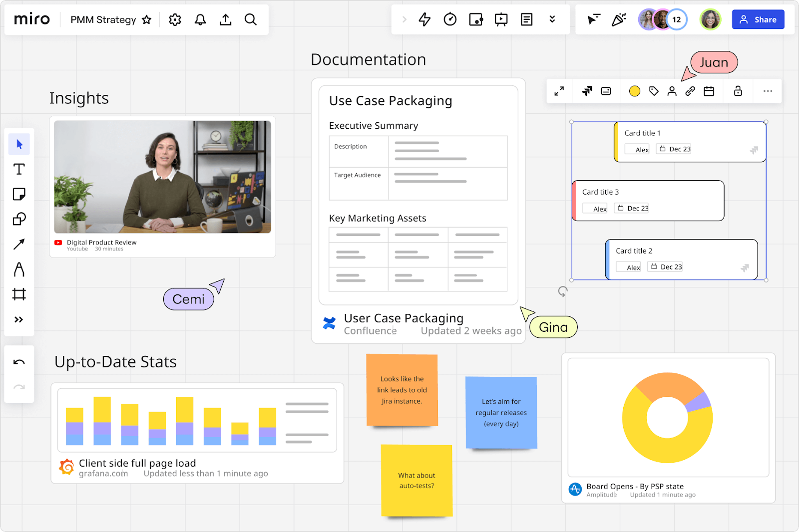Select the Text tool in the sidebar
The width and height of the screenshot is (799, 532).
19,169
